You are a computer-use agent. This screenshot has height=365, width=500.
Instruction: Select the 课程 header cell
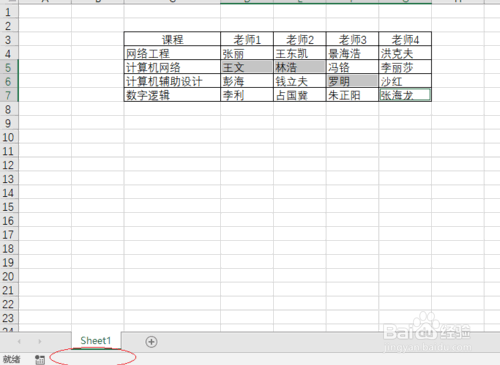(x=172, y=39)
